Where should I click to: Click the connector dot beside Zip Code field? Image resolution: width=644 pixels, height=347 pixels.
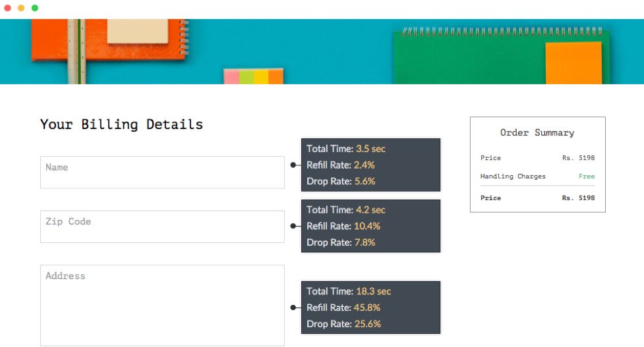[293, 226]
